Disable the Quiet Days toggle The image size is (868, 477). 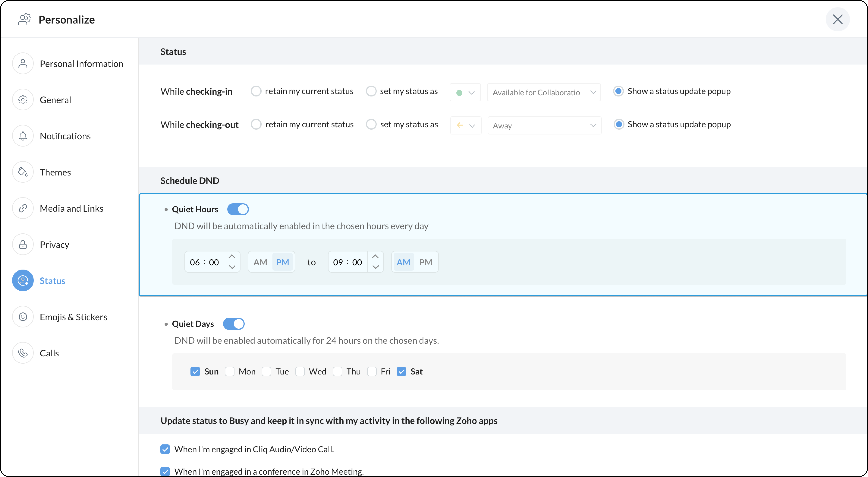pyautogui.click(x=234, y=324)
